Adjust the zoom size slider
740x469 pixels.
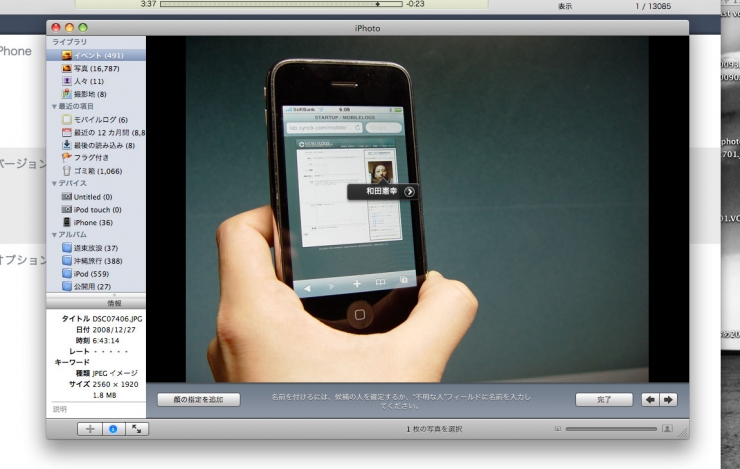point(611,429)
